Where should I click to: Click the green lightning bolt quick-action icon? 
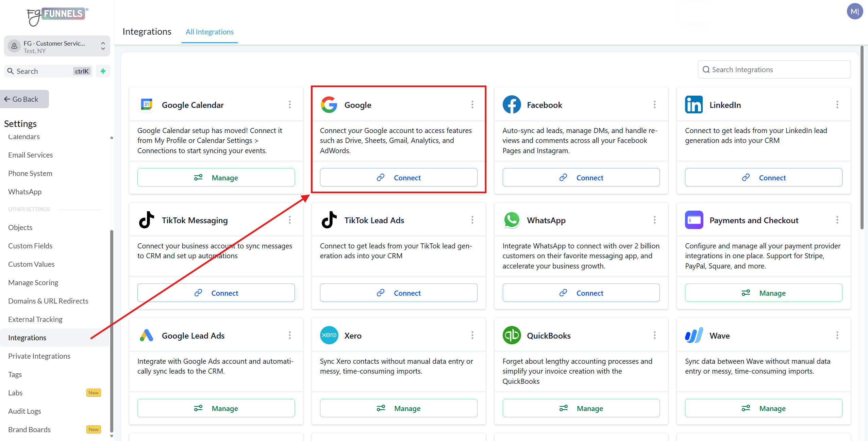click(103, 71)
